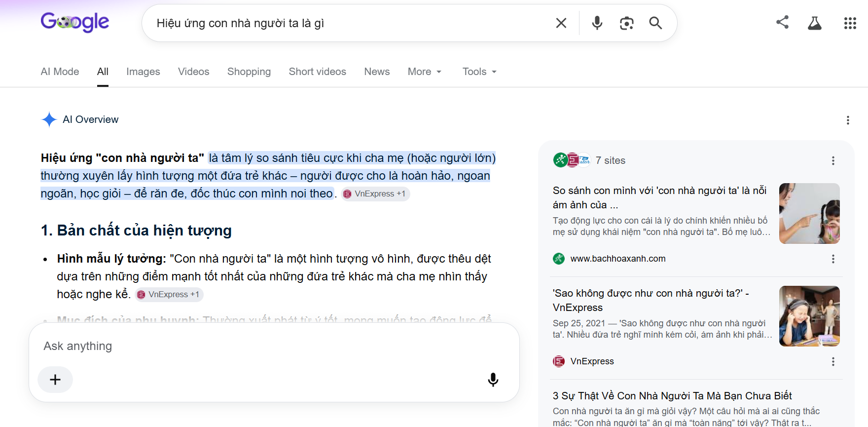Switch to Images tab

click(x=143, y=72)
